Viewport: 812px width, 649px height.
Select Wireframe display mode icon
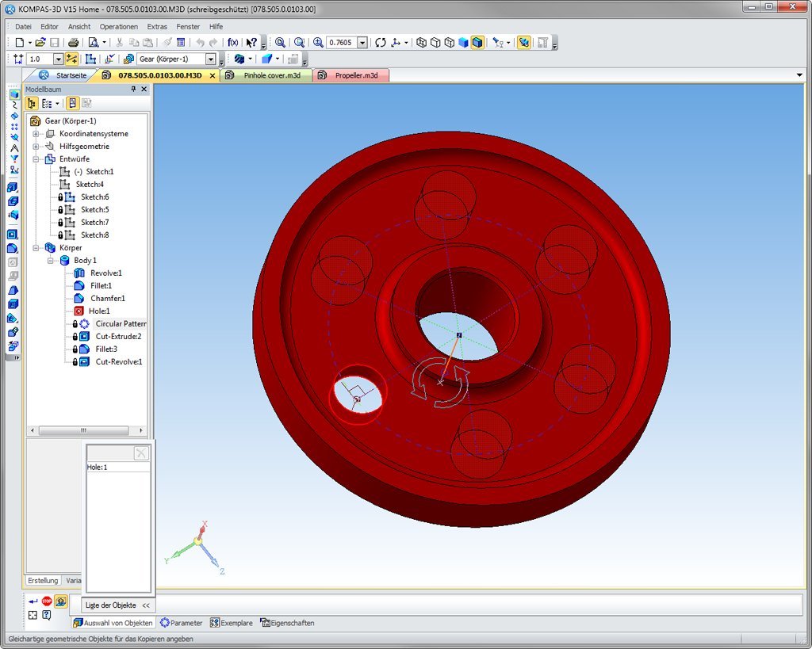click(x=422, y=43)
